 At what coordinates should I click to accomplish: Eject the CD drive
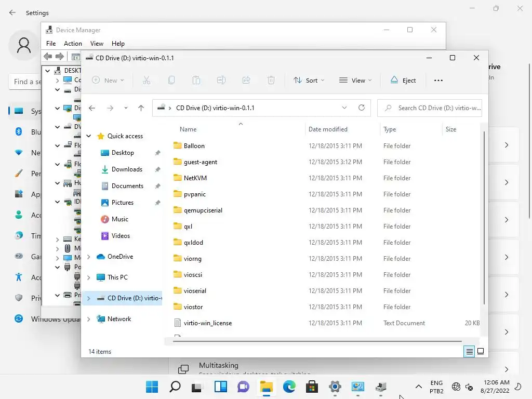[x=403, y=81]
